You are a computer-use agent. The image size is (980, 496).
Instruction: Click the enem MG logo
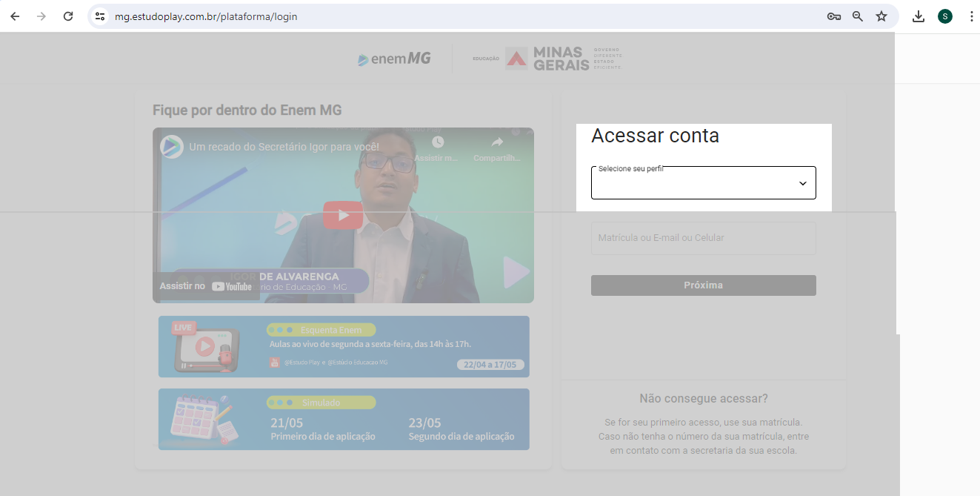394,59
